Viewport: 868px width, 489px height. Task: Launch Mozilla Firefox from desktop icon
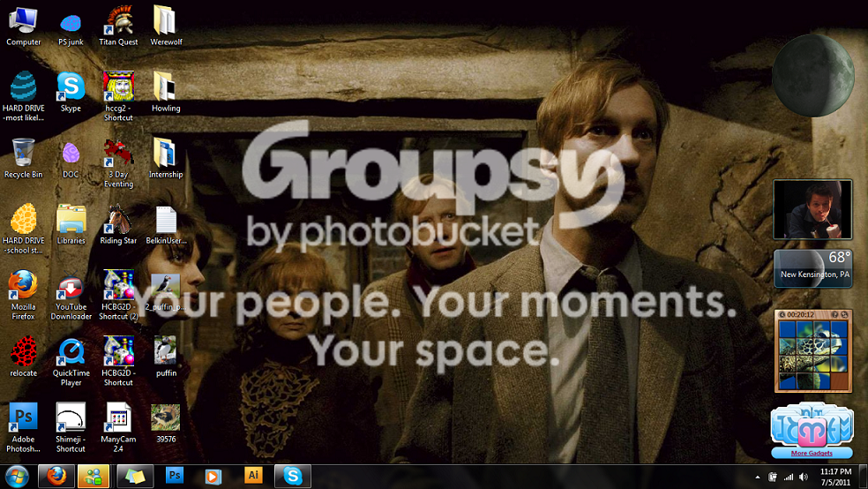(x=23, y=295)
